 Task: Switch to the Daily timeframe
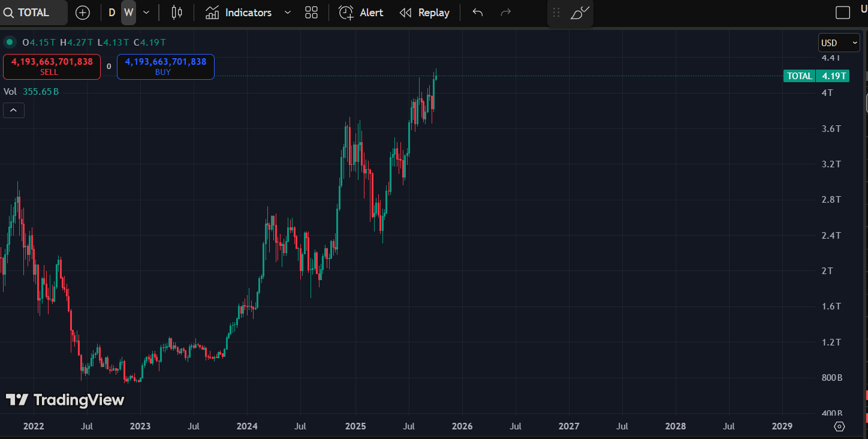112,13
